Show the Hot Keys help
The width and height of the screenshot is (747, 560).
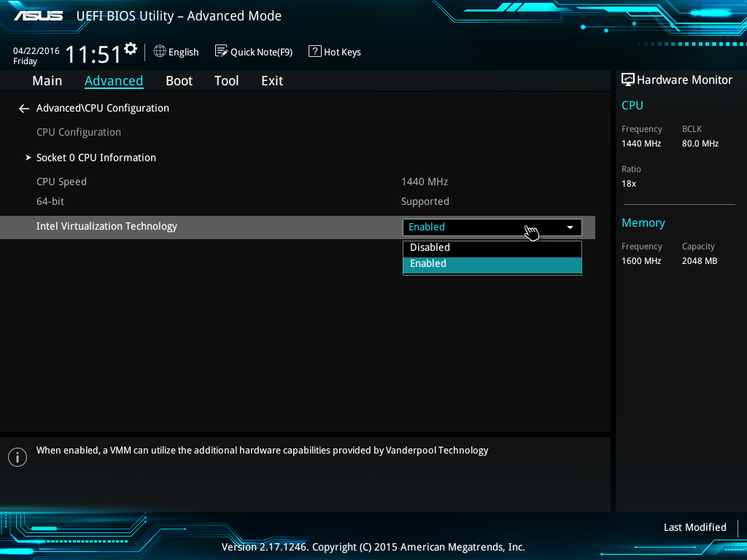point(335,52)
